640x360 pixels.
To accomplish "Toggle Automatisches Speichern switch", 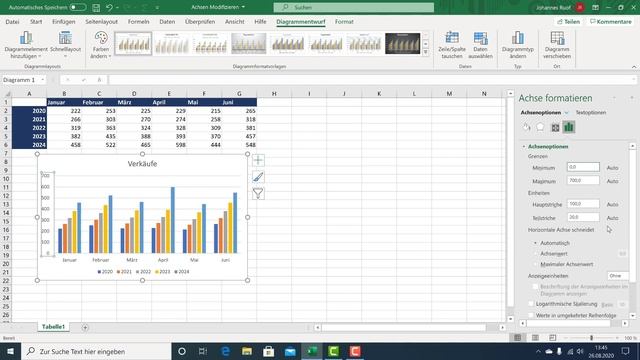I will pos(78,7).
